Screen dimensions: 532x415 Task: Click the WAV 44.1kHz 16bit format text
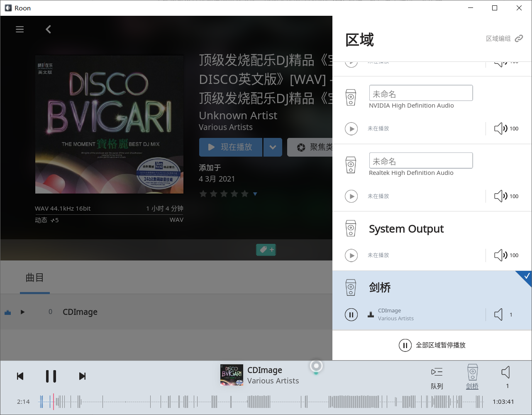63,209
